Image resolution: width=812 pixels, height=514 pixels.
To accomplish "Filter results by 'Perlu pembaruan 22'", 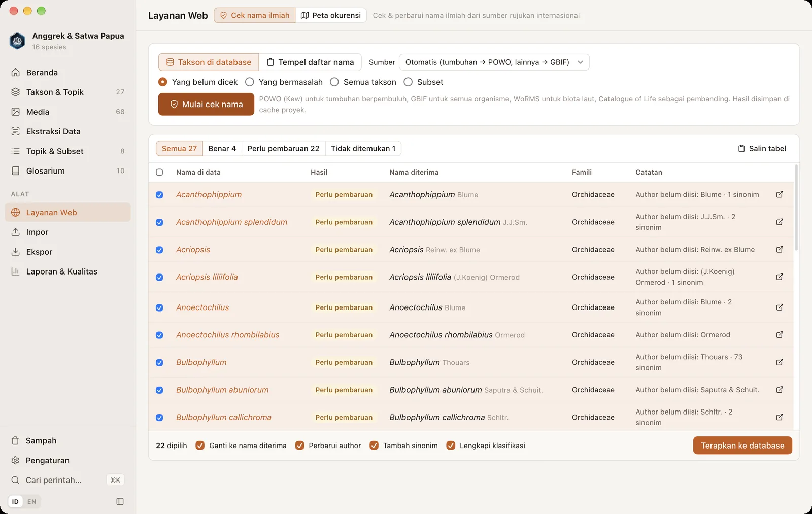I will click(x=283, y=148).
